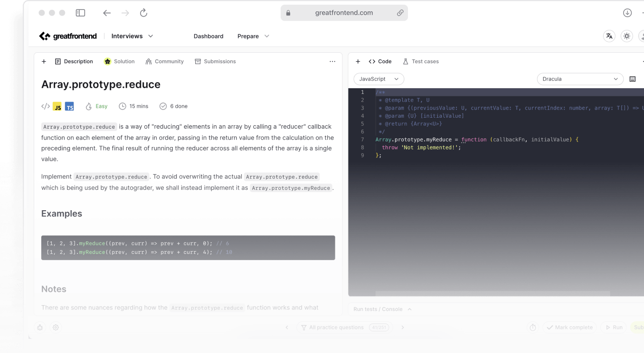Image resolution: width=644 pixels, height=353 pixels.
Task: Switch to Community tab
Action: pos(164,61)
